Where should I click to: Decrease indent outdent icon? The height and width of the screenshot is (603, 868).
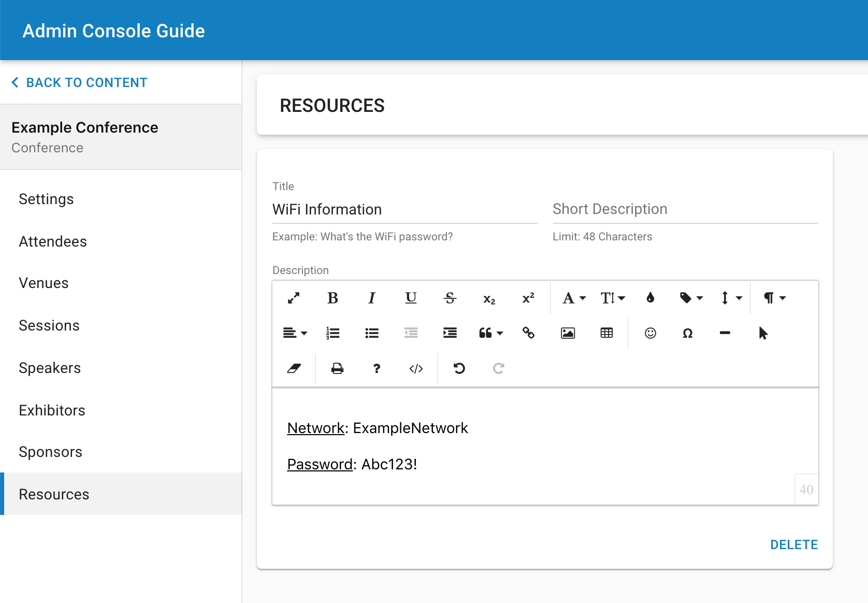(x=411, y=333)
